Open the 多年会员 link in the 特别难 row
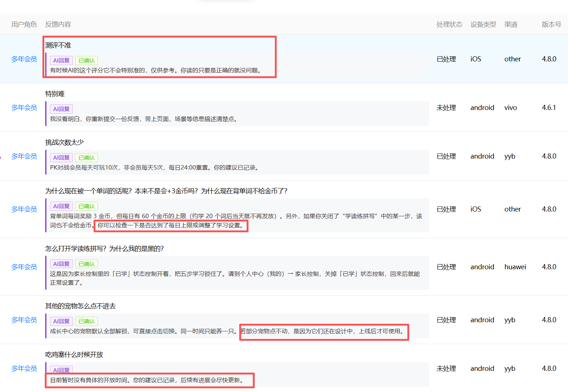 tap(24, 108)
